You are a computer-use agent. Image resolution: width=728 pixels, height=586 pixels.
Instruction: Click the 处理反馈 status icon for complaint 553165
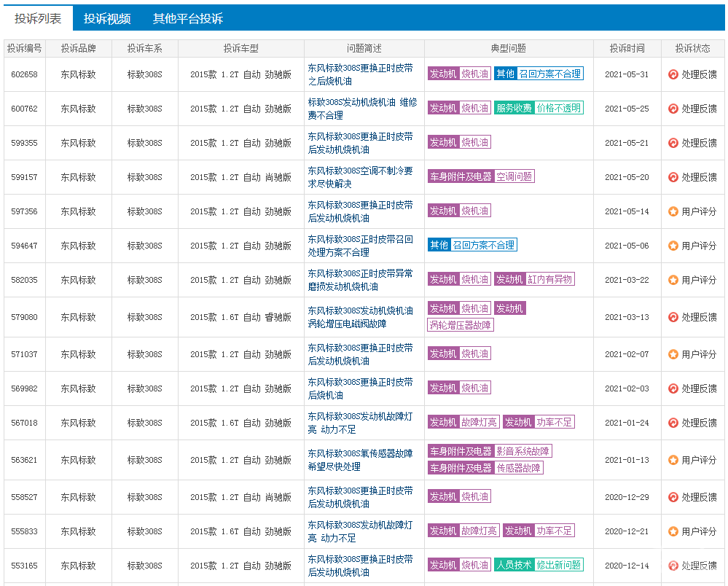coord(673,566)
